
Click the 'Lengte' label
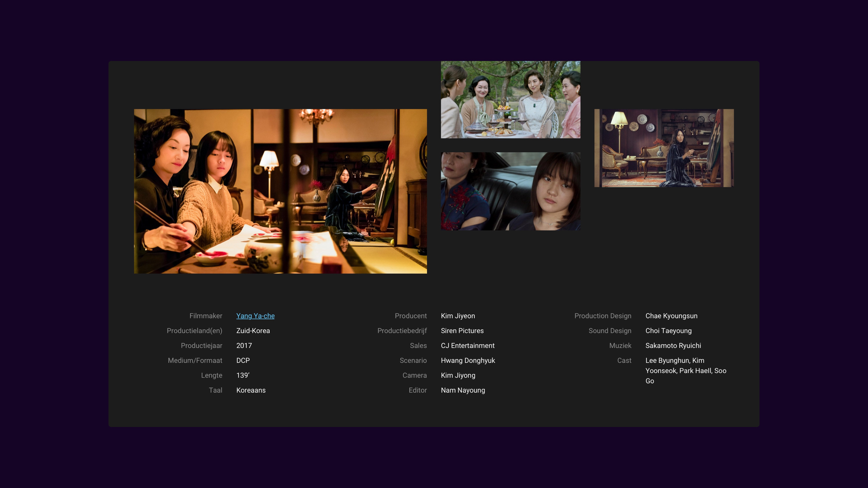point(212,375)
